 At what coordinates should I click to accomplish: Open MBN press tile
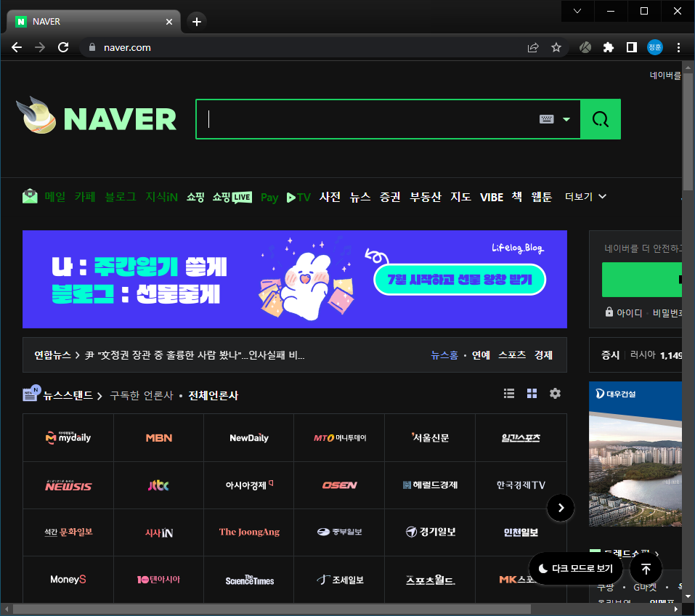click(x=158, y=438)
